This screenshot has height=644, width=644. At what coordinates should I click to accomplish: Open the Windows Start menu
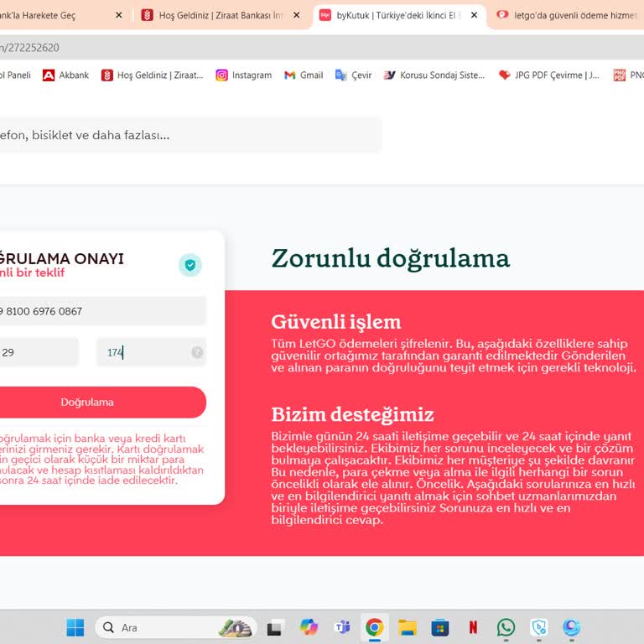(75, 627)
